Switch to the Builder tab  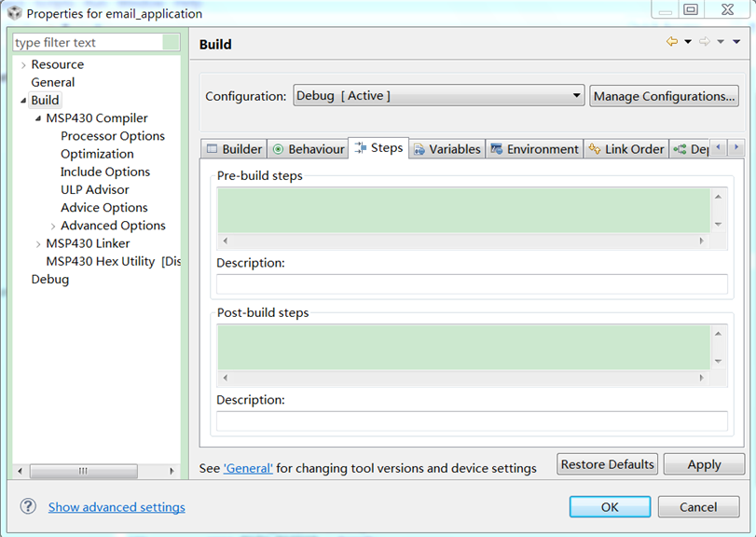click(x=234, y=149)
